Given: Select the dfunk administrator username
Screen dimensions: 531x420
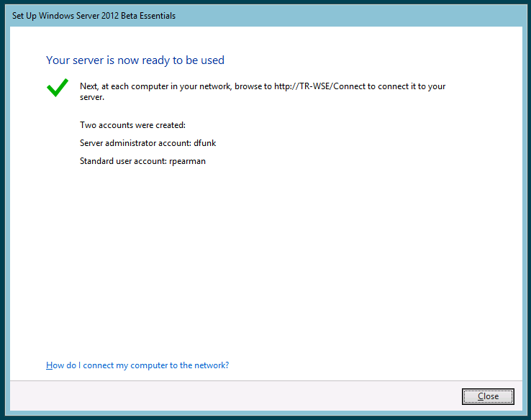Looking at the screenshot, I should click(x=205, y=143).
